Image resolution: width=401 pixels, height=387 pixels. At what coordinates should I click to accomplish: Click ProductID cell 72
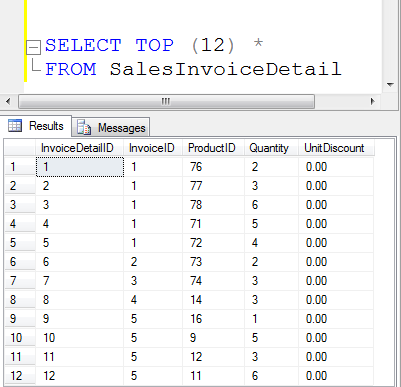coord(214,243)
